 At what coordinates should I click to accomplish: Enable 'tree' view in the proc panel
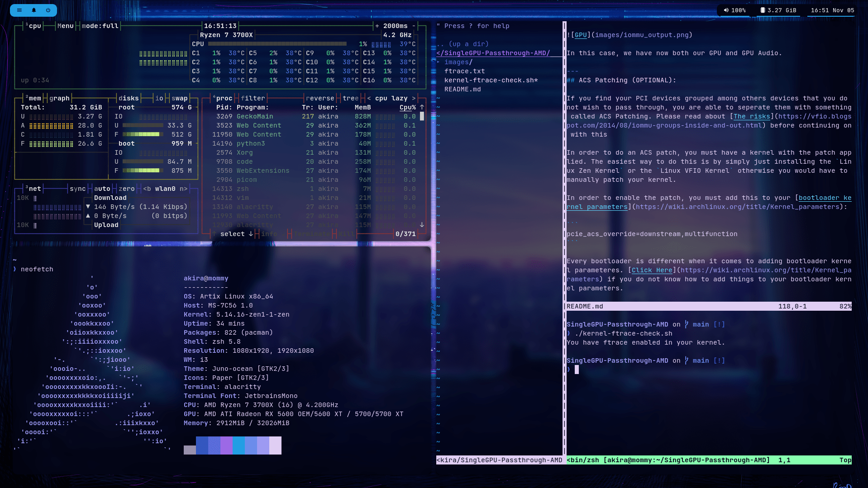click(x=350, y=98)
